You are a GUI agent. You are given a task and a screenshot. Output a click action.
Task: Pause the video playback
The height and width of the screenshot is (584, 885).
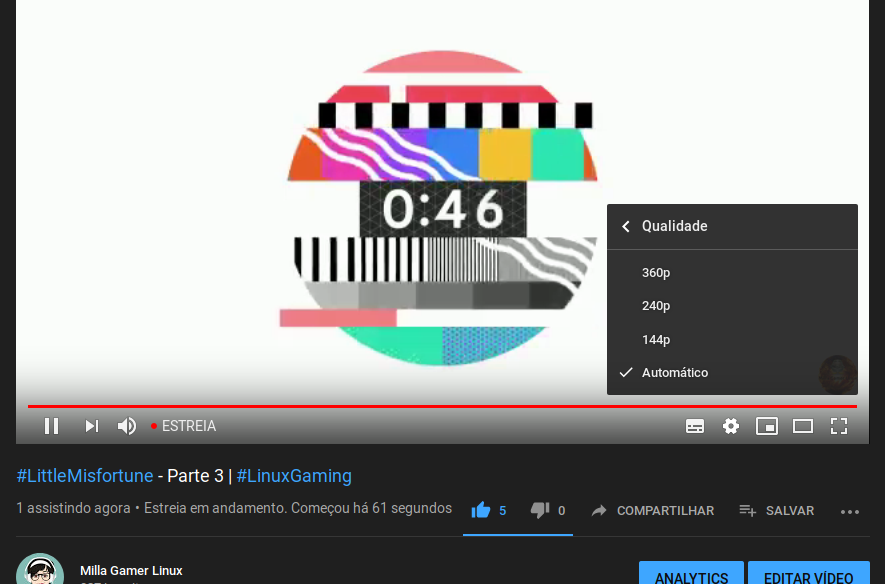[51, 426]
